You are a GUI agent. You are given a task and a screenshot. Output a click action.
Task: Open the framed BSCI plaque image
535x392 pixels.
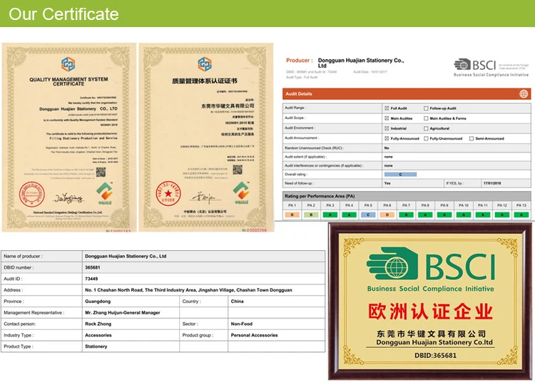coord(430,301)
